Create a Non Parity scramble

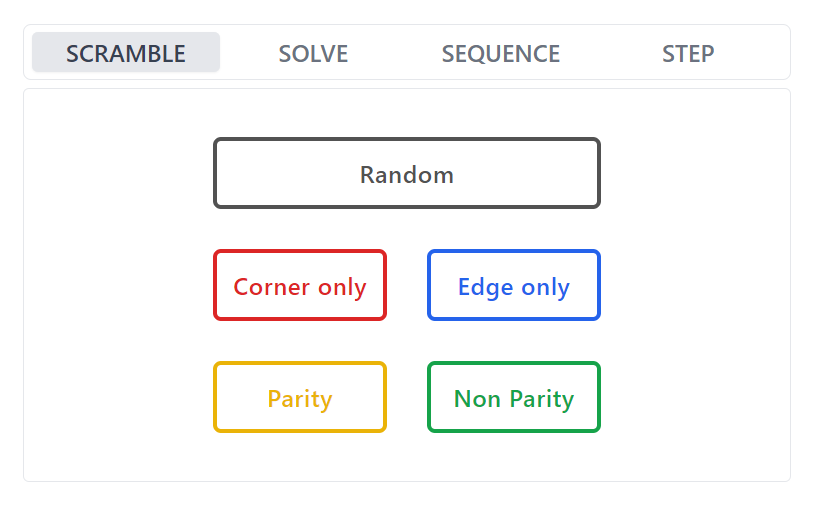pos(513,398)
